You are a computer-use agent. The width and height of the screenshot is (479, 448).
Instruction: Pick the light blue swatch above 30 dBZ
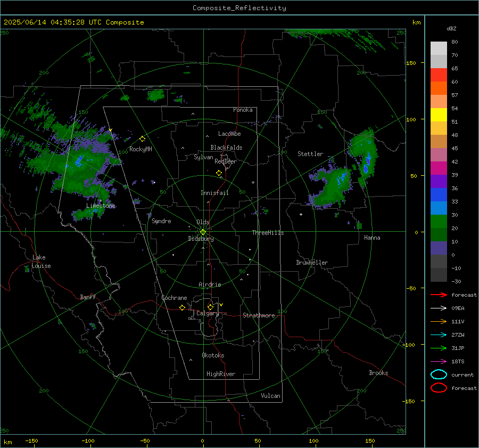[439, 208]
